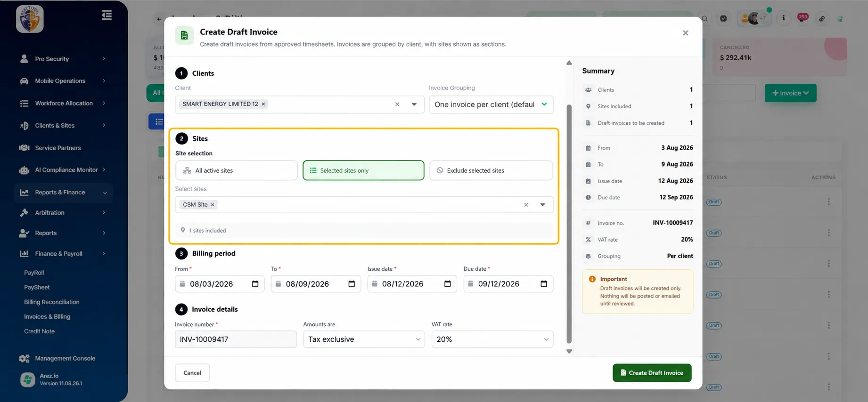Click the sparkle icon at top right
Image resolution: width=868 pixels, height=402 pixels.
coord(840,19)
